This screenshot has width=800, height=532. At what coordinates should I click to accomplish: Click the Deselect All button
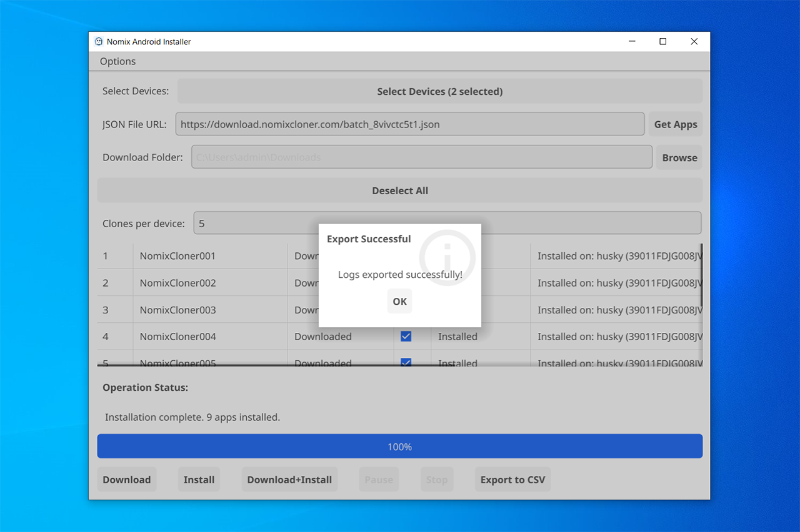coord(400,190)
